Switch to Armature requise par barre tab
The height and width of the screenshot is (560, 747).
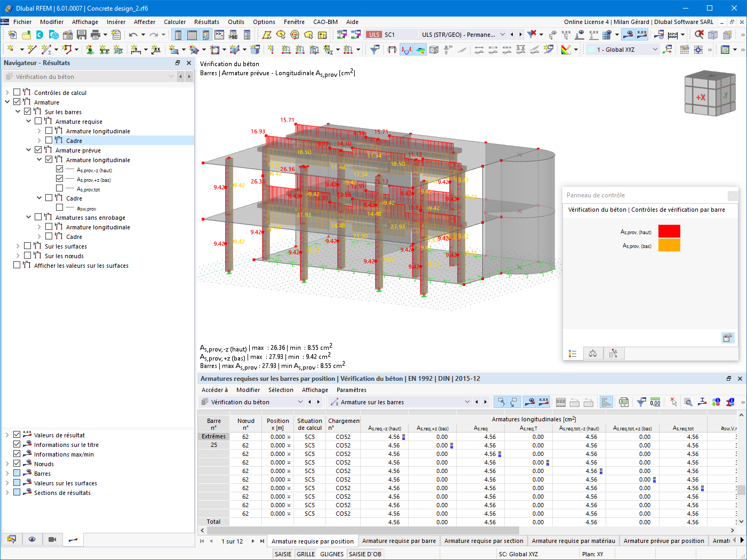399,541
